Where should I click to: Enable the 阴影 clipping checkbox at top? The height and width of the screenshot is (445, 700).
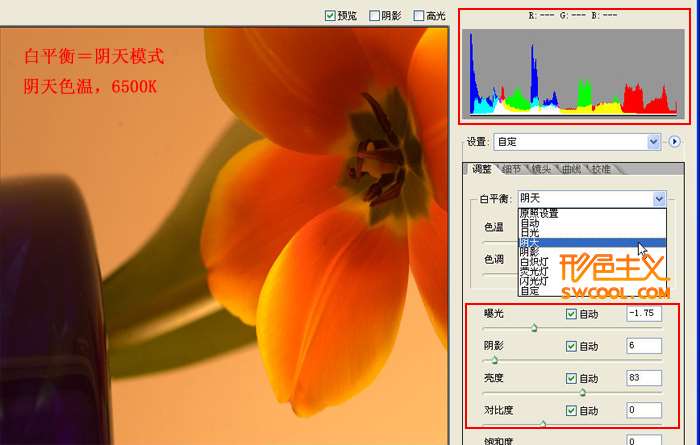375,16
